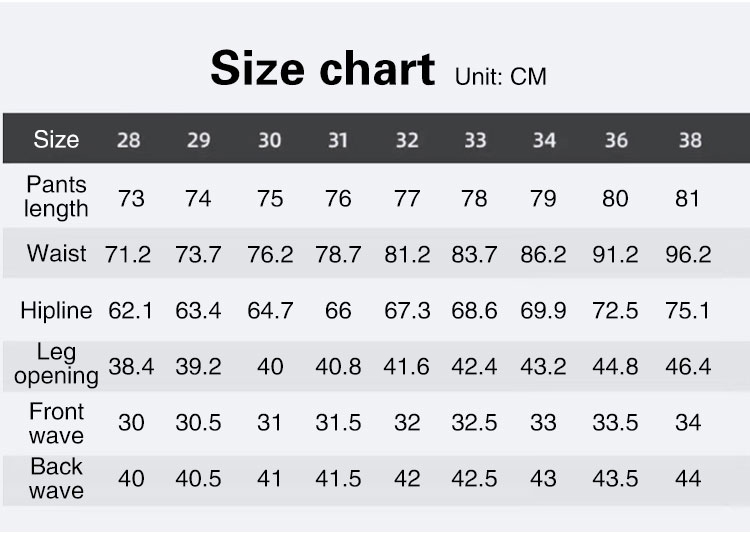Image resolution: width=750 pixels, height=541 pixels.
Task: Click the 'Hipline' row label
Action: pos(56,310)
